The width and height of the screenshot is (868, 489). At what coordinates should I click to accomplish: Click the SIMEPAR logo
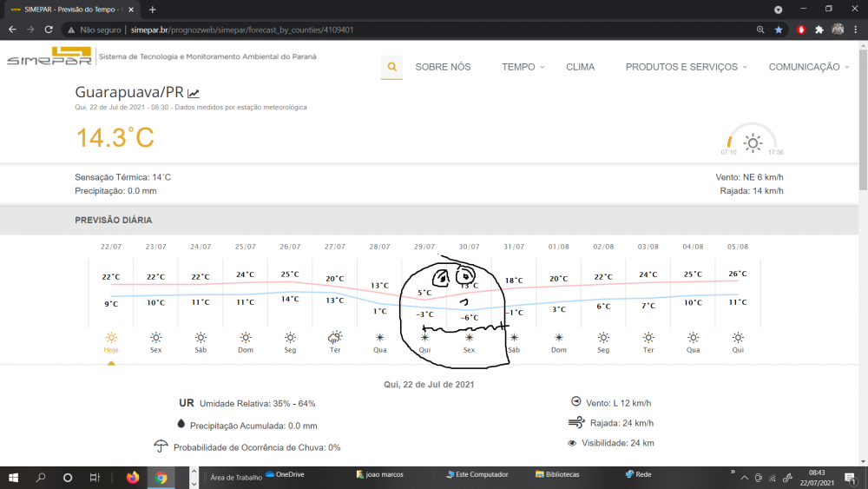(x=49, y=57)
